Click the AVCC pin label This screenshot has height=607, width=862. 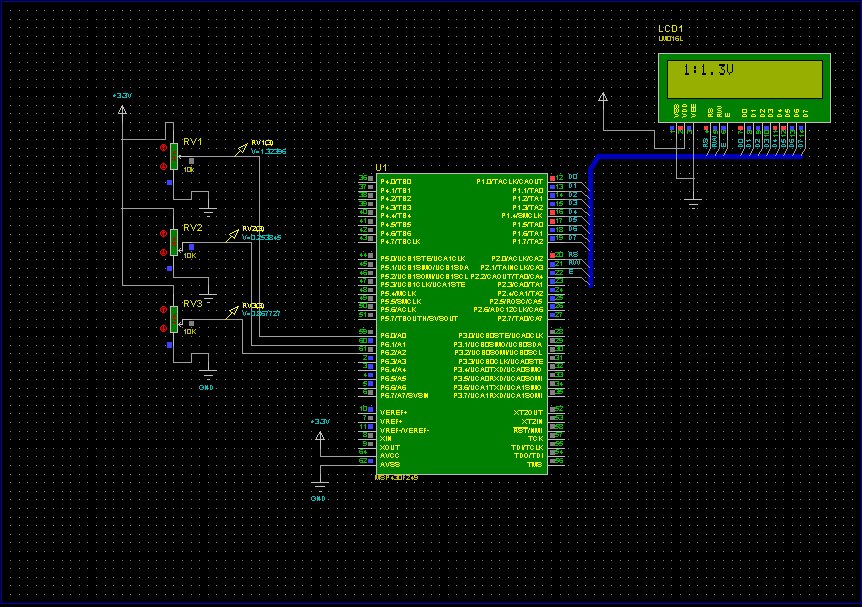point(390,456)
